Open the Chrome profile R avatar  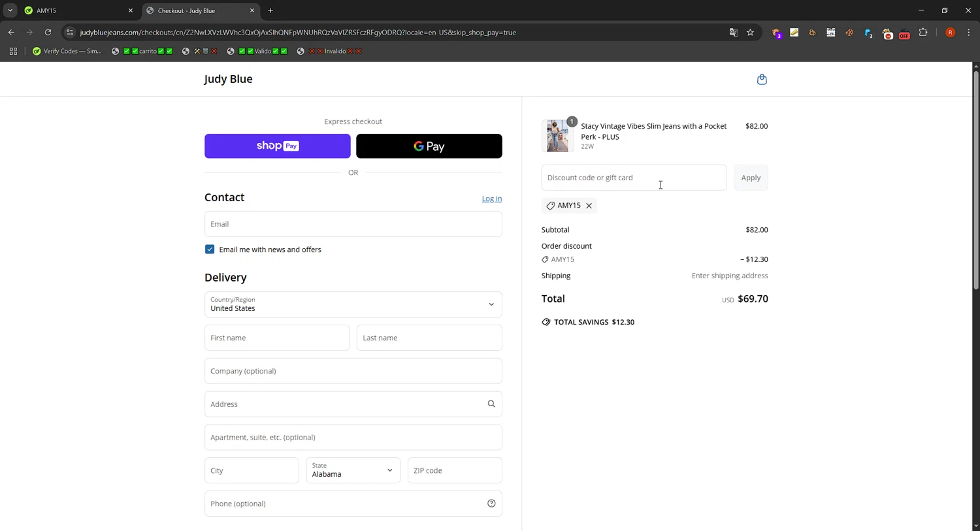click(x=951, y=33)
